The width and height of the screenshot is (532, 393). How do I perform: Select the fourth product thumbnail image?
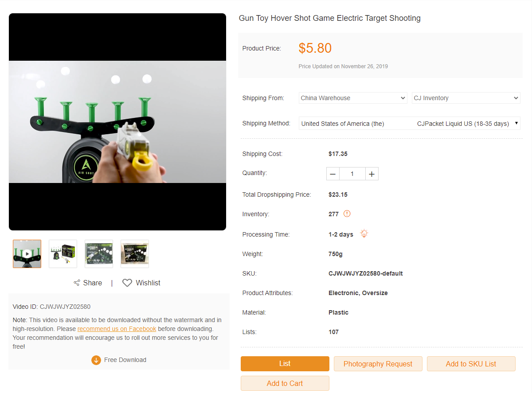pyautogui.click(x=135, y=254)
